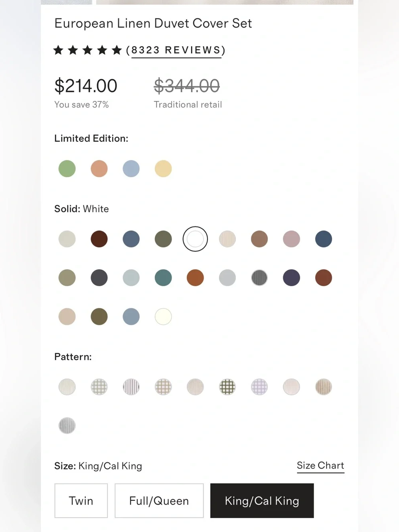Select the tan striped pattern swatch

[x=324, y=387]
